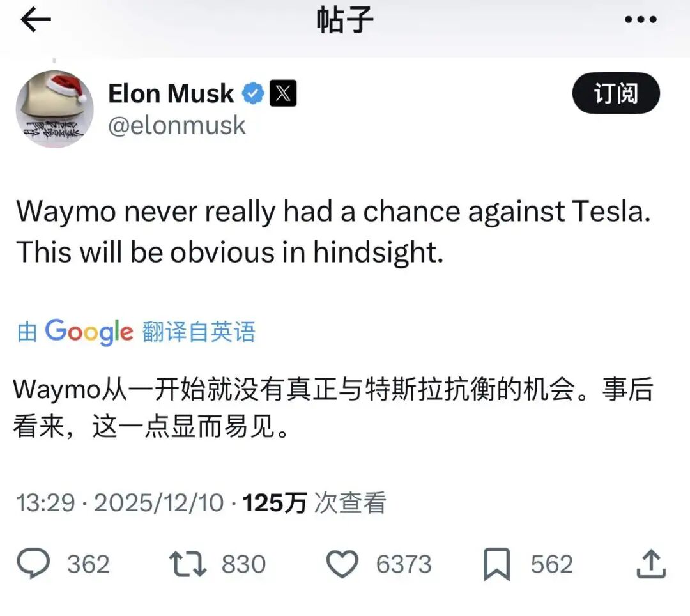Like the post by tapping the heart

[343, 563]
